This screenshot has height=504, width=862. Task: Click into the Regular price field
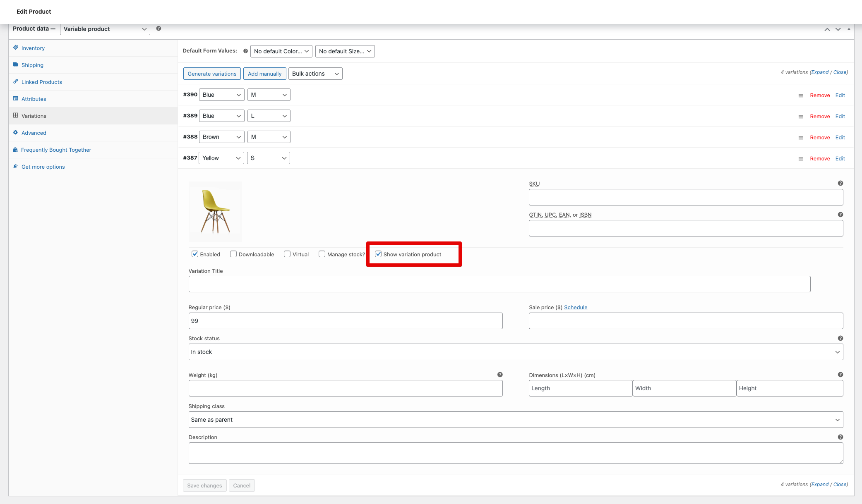(345, 321)
